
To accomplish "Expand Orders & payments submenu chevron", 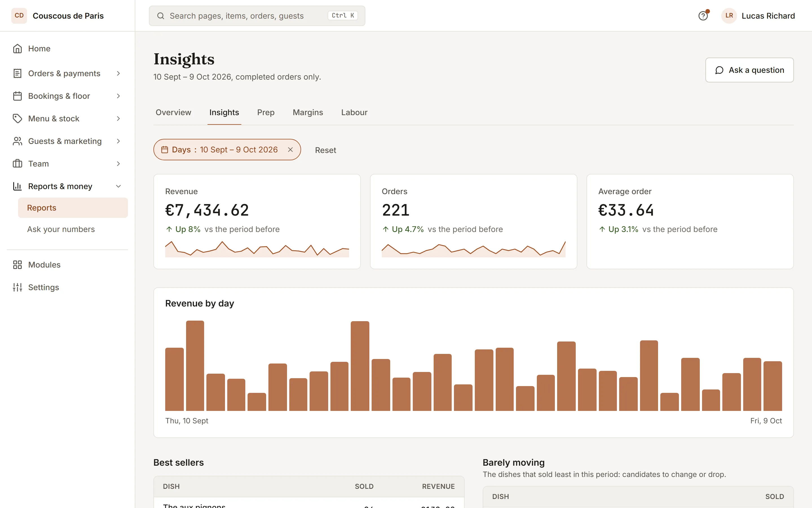I will (118, 73).
